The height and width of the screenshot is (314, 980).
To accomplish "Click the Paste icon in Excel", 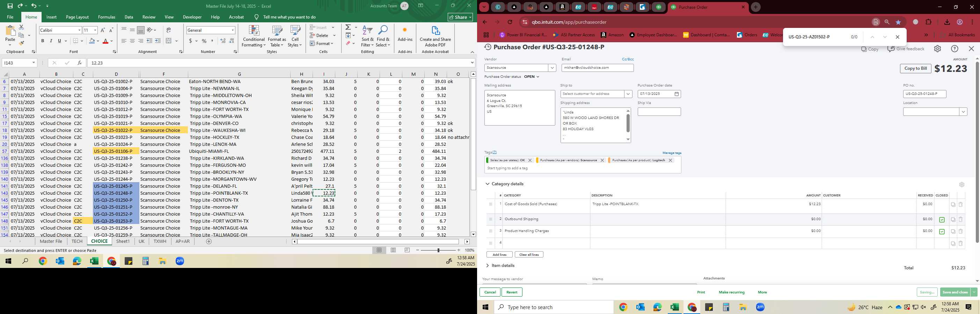I will coord(10,31).
